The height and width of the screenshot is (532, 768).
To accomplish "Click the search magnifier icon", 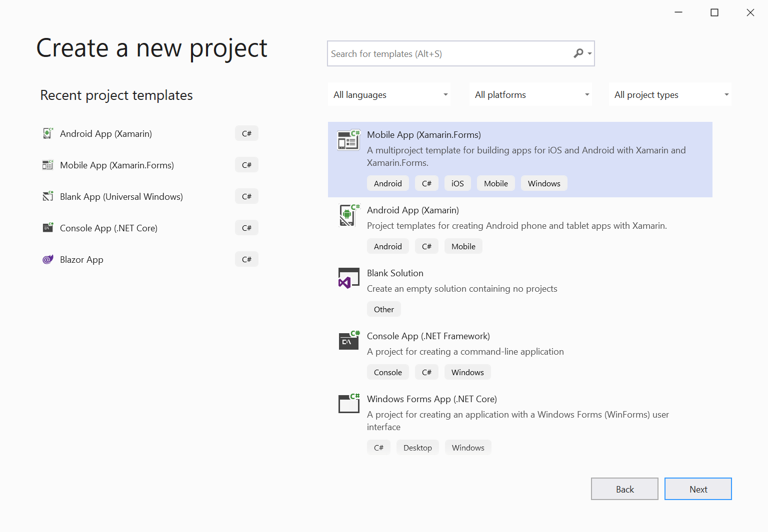I will click(x=578, y=53).
